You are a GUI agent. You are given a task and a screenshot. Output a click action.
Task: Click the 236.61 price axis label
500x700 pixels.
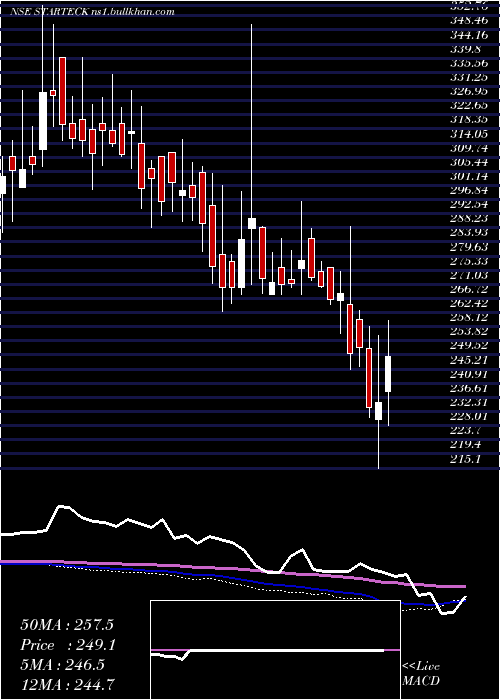(x=468, y=390)
